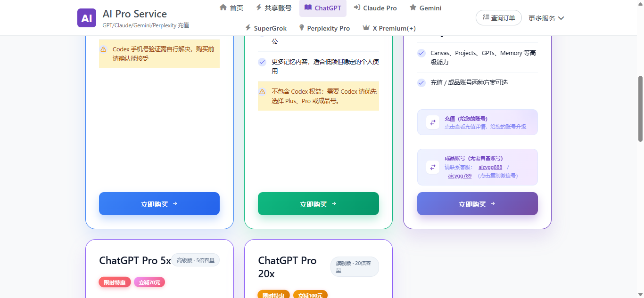
Task: Open the 首页 nav item
Action: pyautogui.click(x=231, y=8)
